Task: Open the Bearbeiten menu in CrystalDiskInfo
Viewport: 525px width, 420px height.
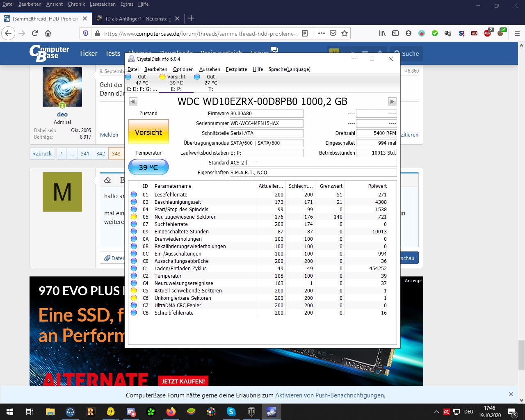Action: coord(156,69)
